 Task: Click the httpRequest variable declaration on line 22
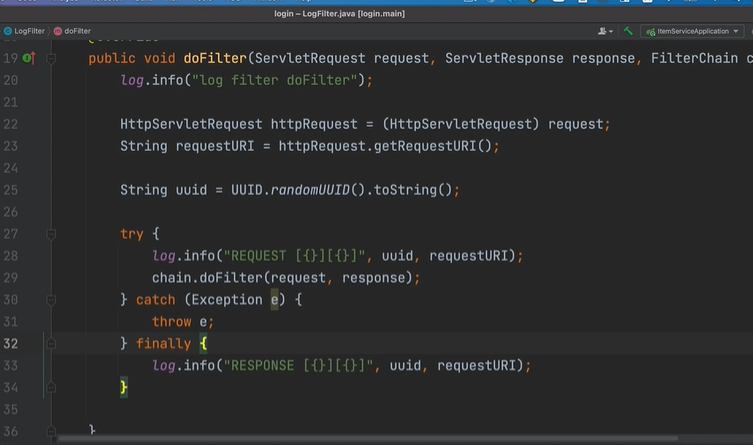coord(314,124)
